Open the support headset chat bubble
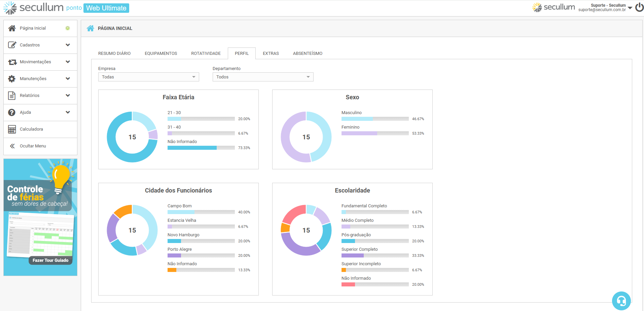Viewport: 644px width, 311px height. 621,301
